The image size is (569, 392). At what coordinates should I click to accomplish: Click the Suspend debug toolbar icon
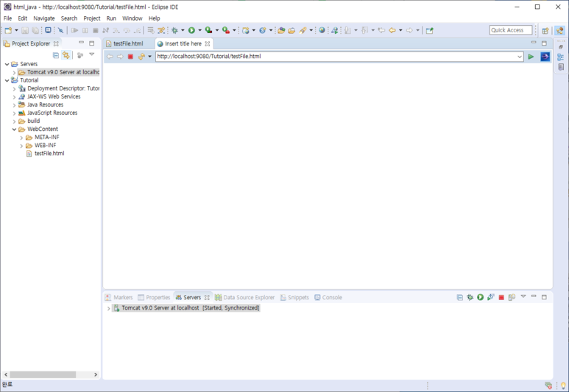click(85, 30)
